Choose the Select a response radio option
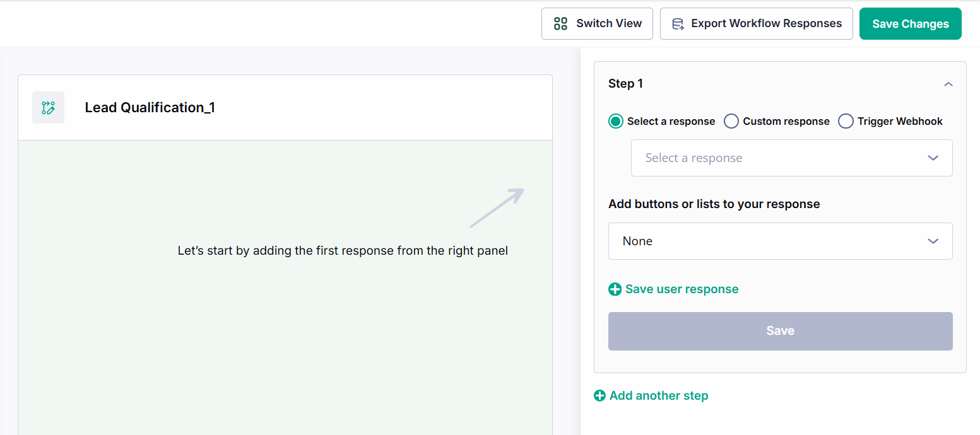This screenshot has width=980, height=435. [x=616, y=121]
